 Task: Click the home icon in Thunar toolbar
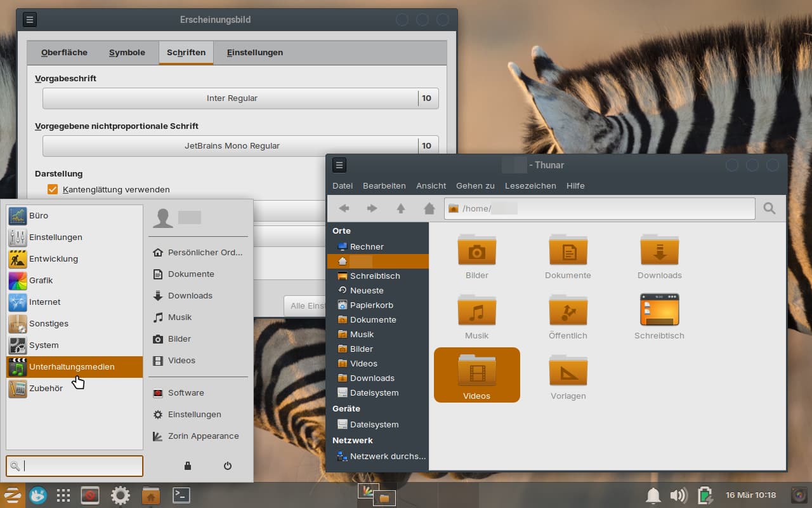[x=429, y=208]
